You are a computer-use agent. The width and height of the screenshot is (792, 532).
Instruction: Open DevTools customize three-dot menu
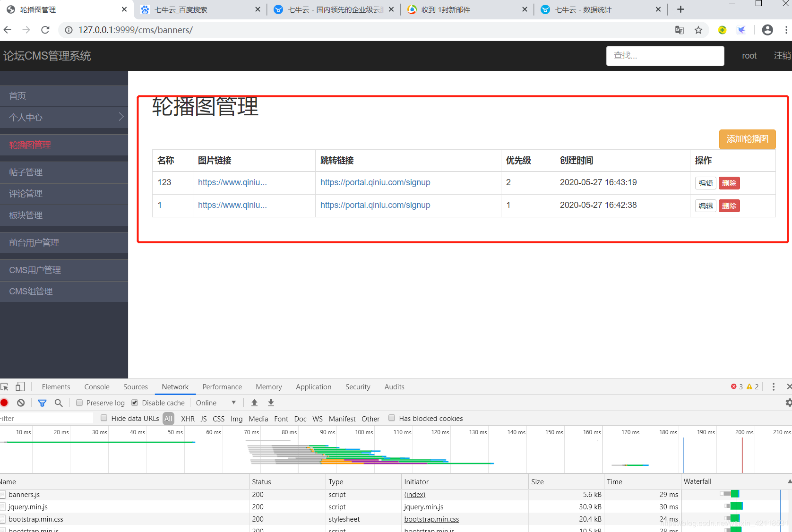pyautogui.click(x=773, y=386)
